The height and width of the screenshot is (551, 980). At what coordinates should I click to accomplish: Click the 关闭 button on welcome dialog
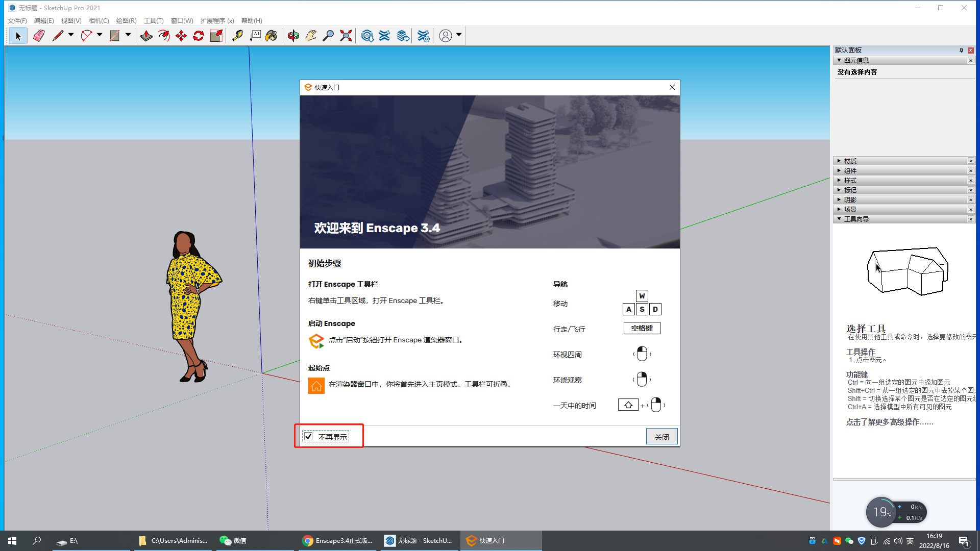[661, 437]
